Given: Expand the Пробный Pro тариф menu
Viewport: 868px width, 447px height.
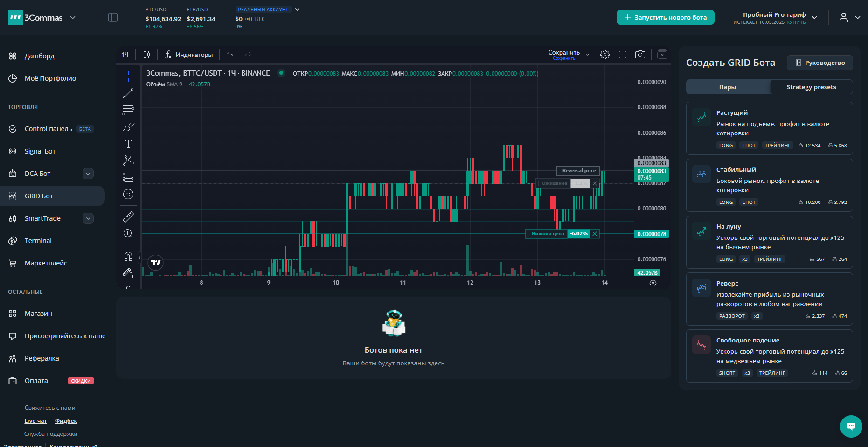Looking at the screenshot, I should click(x=814, y=17).
